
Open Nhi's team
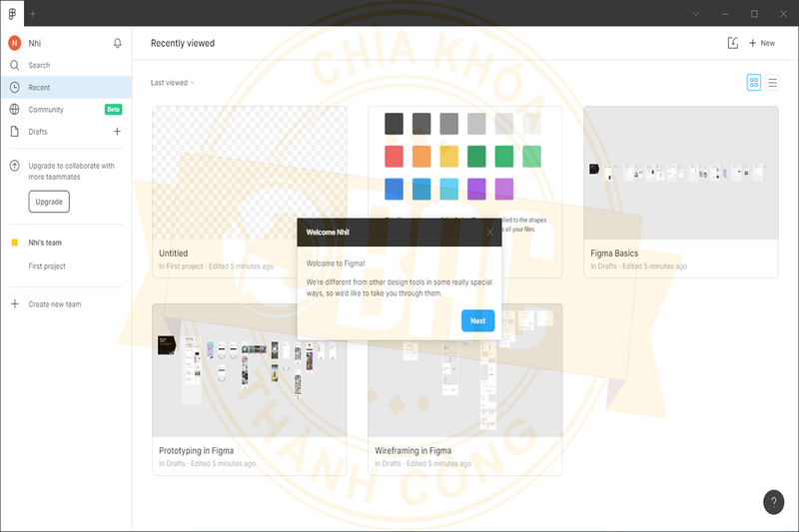(45, 243)
